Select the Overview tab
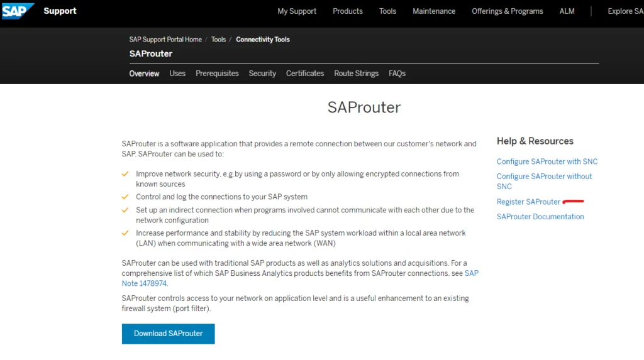 tap(144, 74)
